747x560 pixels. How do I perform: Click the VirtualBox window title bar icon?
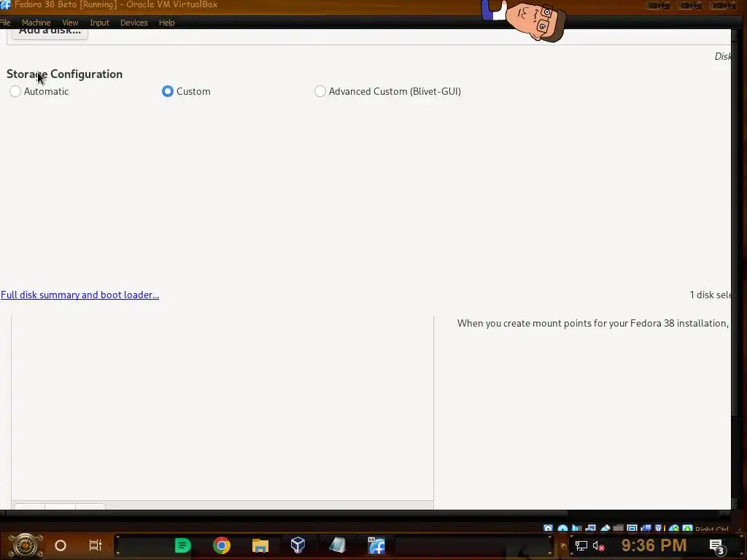tap(5, 5)
